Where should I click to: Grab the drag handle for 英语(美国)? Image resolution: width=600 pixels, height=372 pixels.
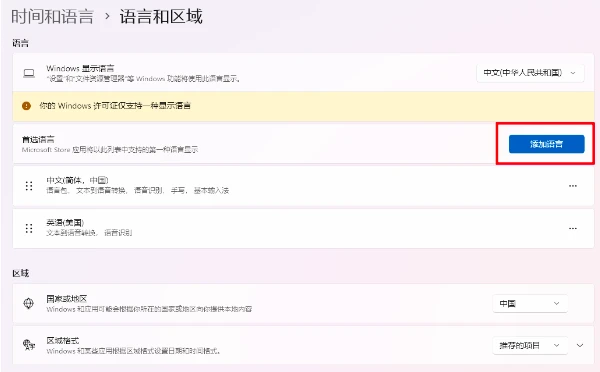coord(29,228)
